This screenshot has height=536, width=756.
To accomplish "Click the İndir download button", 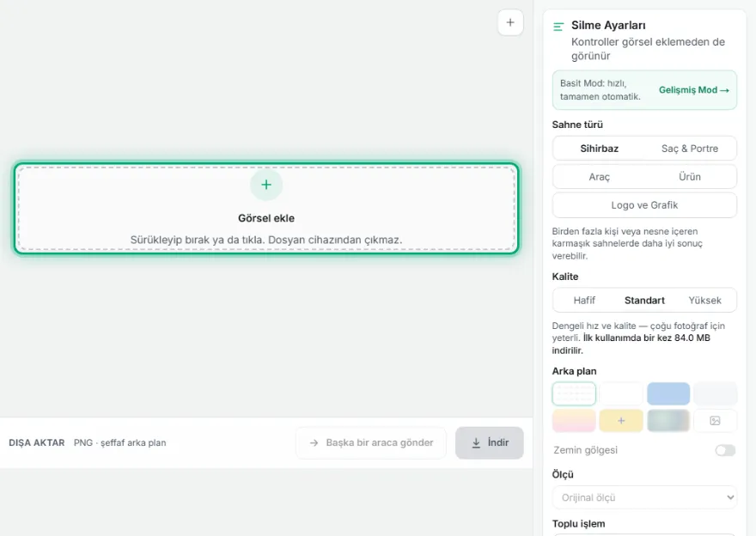I will coord(490,442).
